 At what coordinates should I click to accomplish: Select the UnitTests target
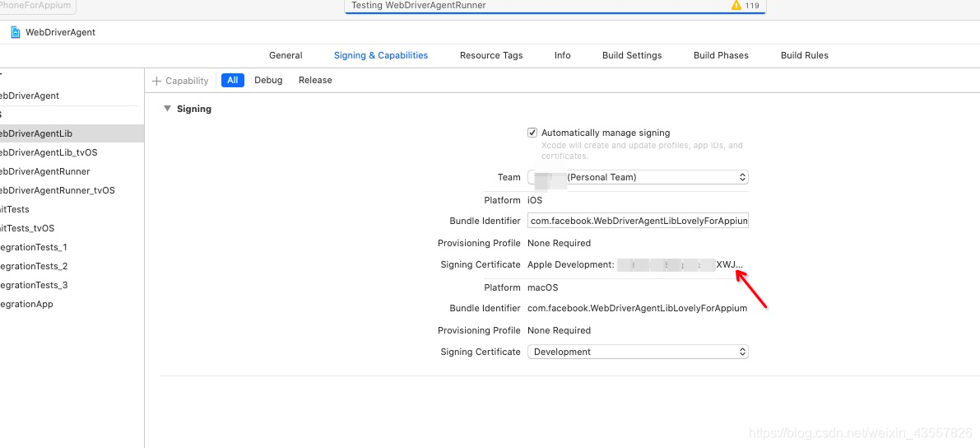72,209
